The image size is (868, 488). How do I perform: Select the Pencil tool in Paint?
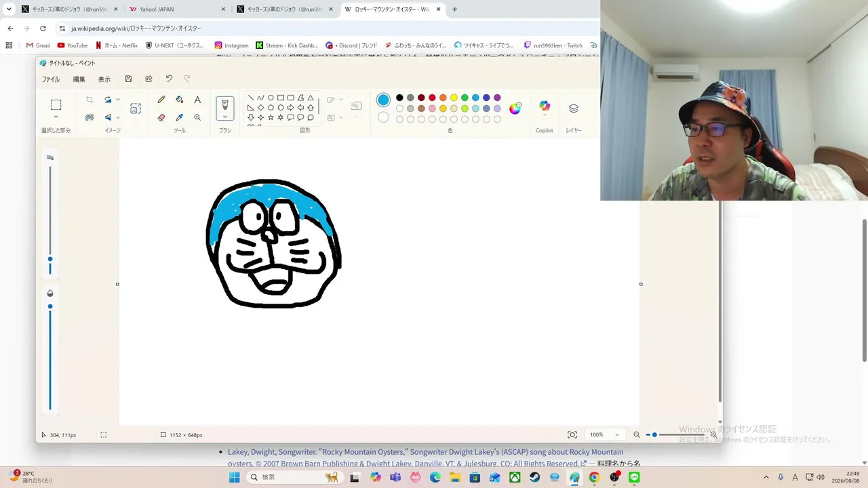pos(161,100)
